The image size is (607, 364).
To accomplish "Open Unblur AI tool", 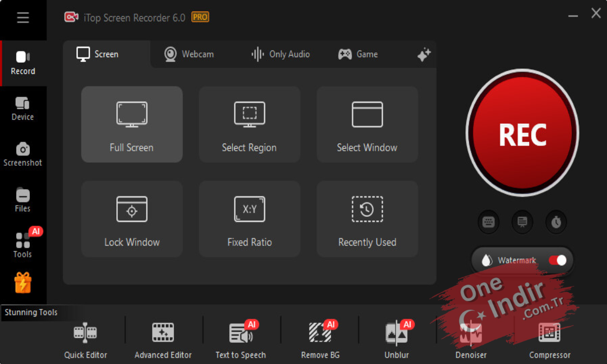I will pos(397,341).
